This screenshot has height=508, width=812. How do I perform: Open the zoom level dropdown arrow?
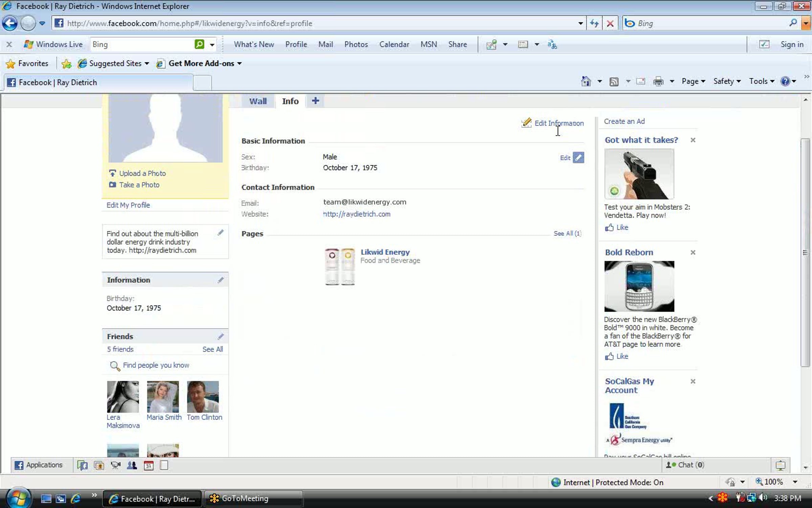tap(795, 482)
